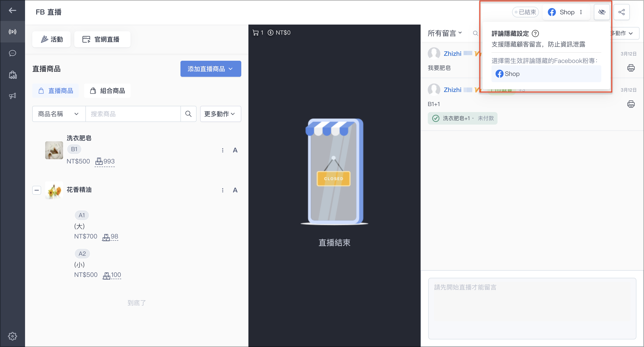The height and width of the screenshot is (347, 644).
Task: Search comments with magnifier icon
Action: 475,33
